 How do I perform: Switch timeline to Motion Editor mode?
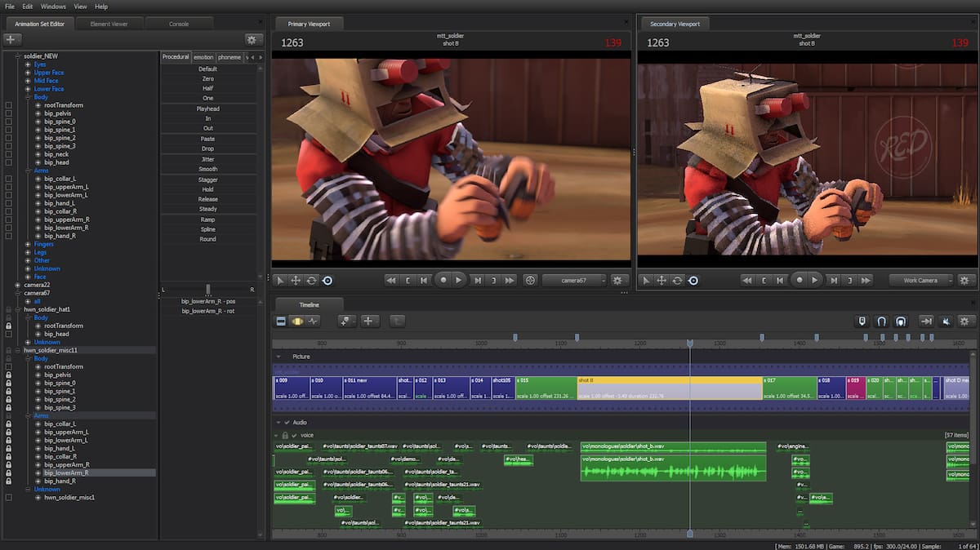pyautogui.click(x=297, y=321)
